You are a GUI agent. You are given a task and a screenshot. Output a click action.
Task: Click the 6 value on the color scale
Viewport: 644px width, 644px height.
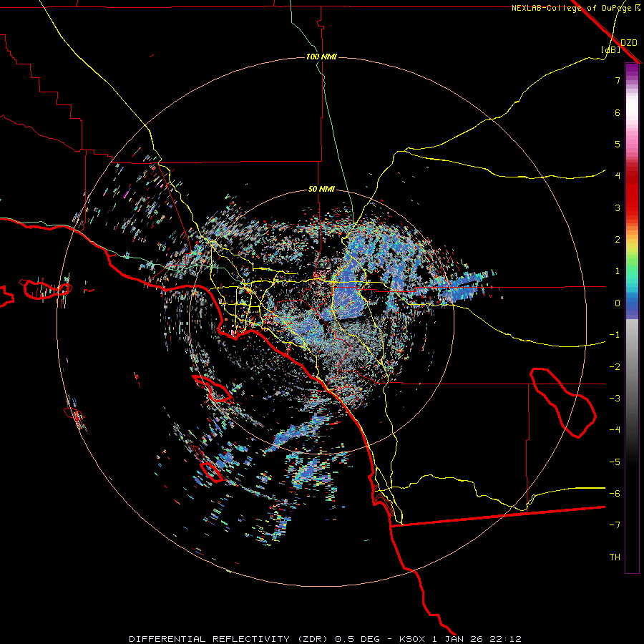point(618,112)
